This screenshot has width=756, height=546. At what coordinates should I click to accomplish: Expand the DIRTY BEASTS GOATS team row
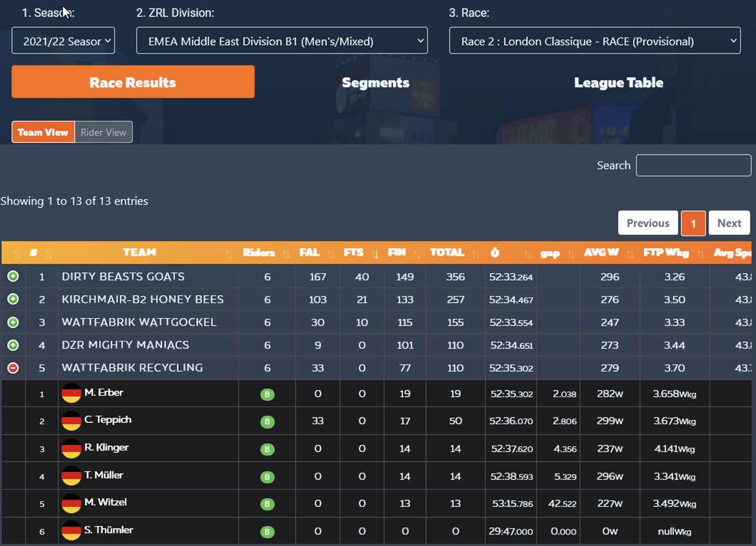(13, 276)
